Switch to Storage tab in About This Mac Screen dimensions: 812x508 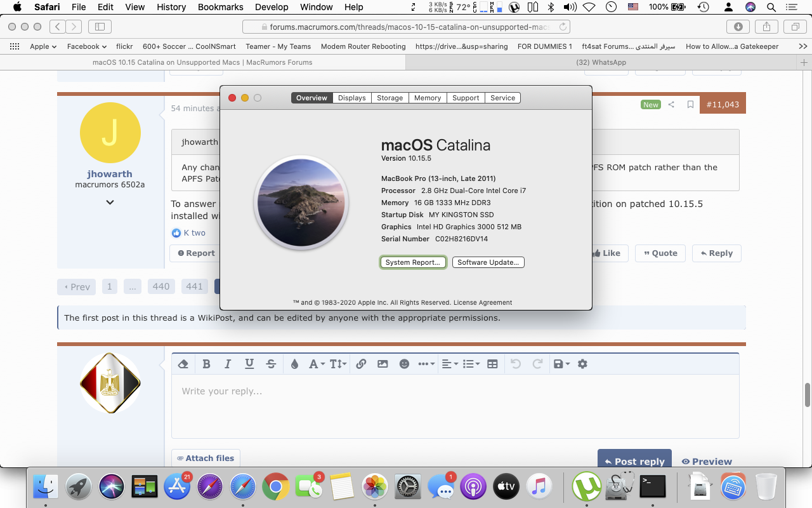click(390, 98)
